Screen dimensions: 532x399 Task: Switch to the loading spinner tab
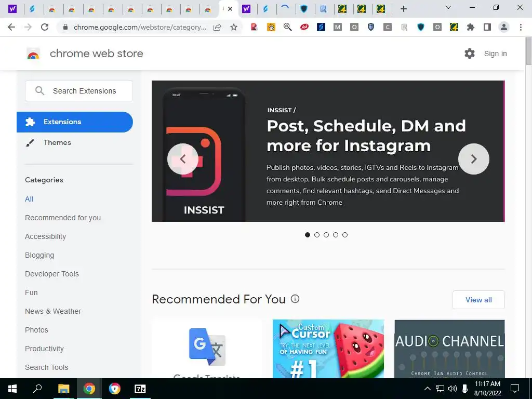tap(285, 8)
